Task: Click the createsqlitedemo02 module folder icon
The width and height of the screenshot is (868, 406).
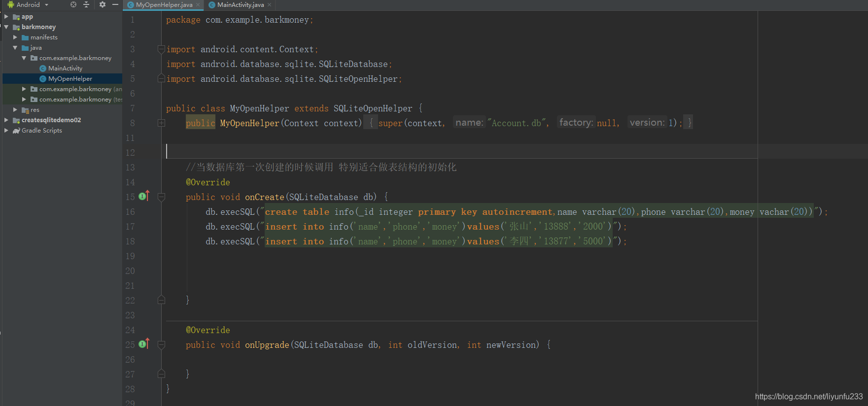Action: click(x=16, y=120)
